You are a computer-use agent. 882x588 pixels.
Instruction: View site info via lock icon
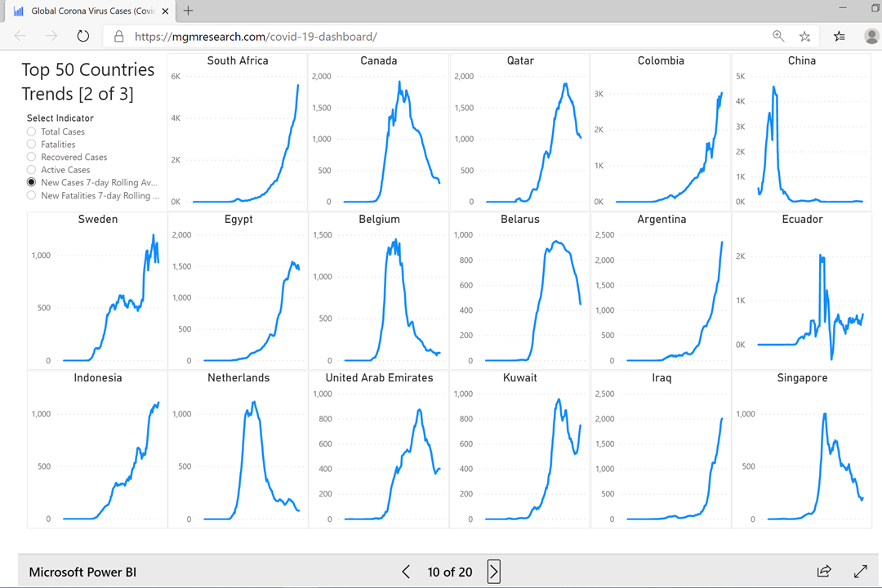click(118, 37)
